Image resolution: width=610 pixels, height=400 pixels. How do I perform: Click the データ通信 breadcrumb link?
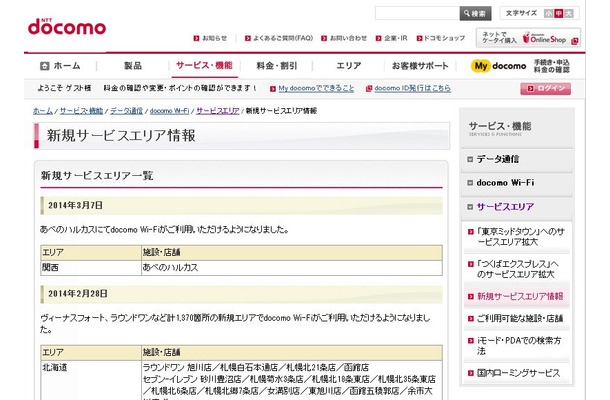click(126, 111)
